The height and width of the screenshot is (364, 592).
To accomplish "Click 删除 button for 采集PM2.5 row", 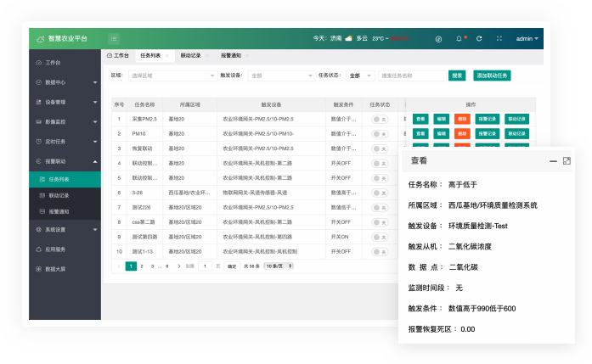I will click(461, 120).
